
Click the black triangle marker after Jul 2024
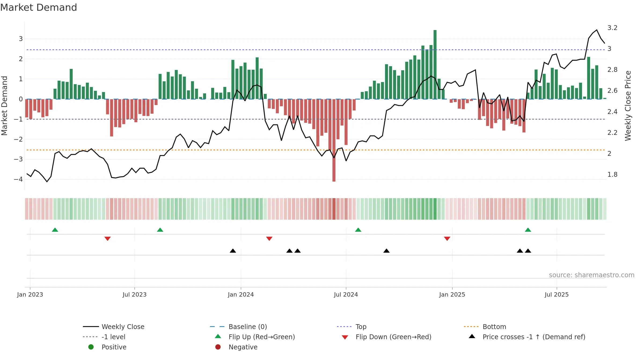[x=386, y=251]
